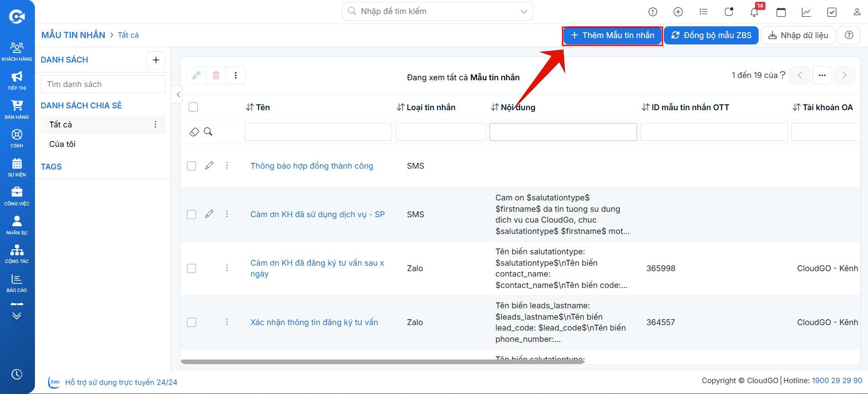Go to previous page arrow

tap(800, 75)
